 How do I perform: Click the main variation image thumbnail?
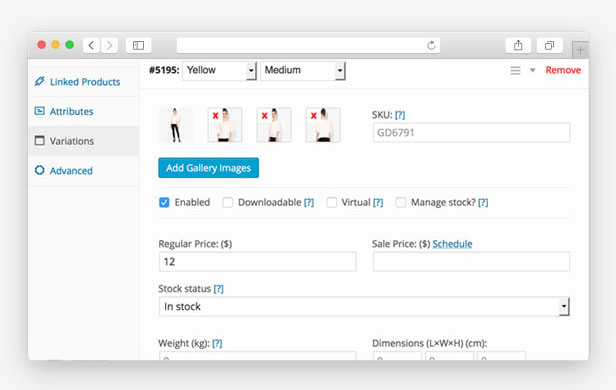[176, 125]
